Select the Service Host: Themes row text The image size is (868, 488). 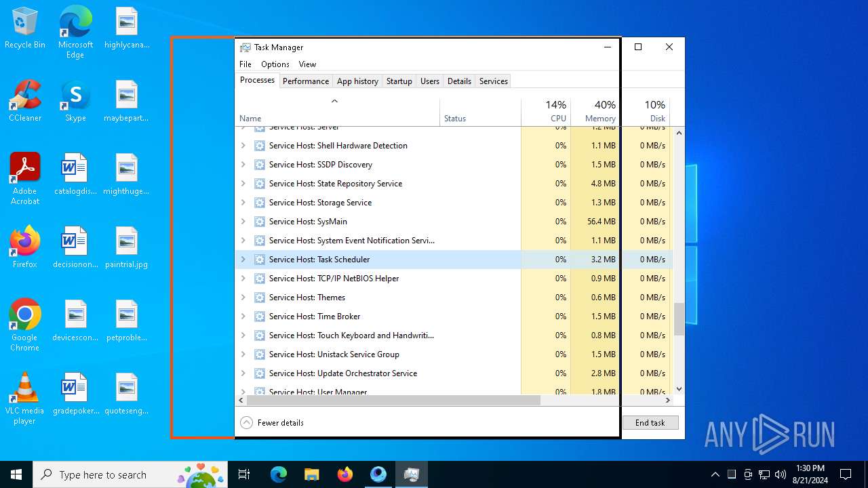coord(307,298)
